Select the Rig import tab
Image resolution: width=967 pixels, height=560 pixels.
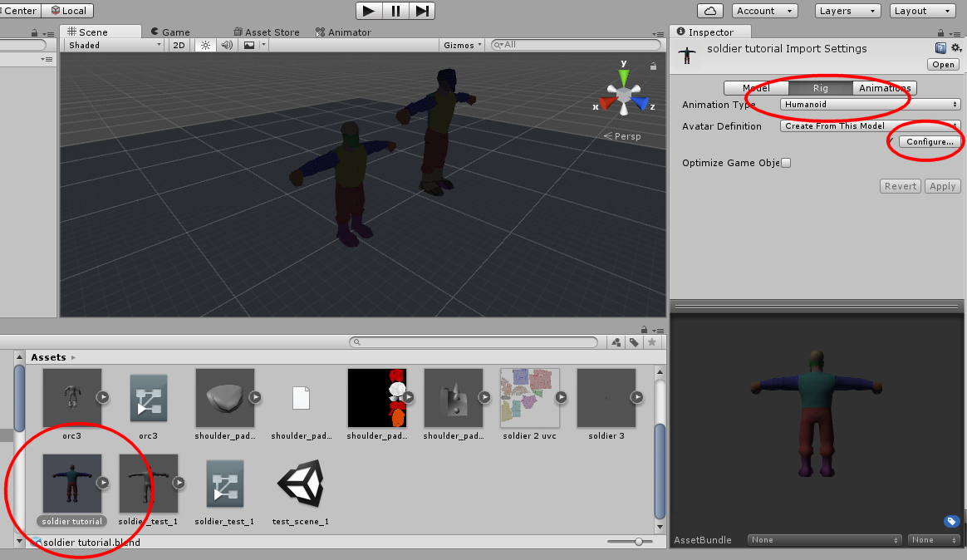click(820, 88)
